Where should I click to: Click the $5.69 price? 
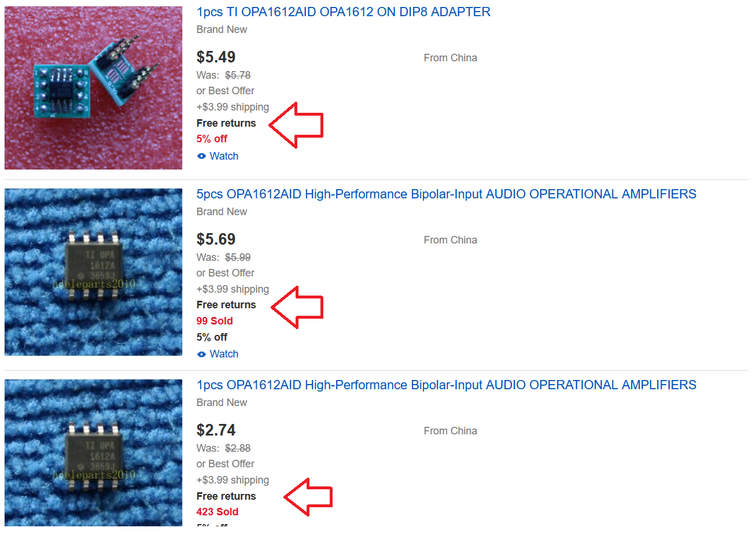click(216, 239)
